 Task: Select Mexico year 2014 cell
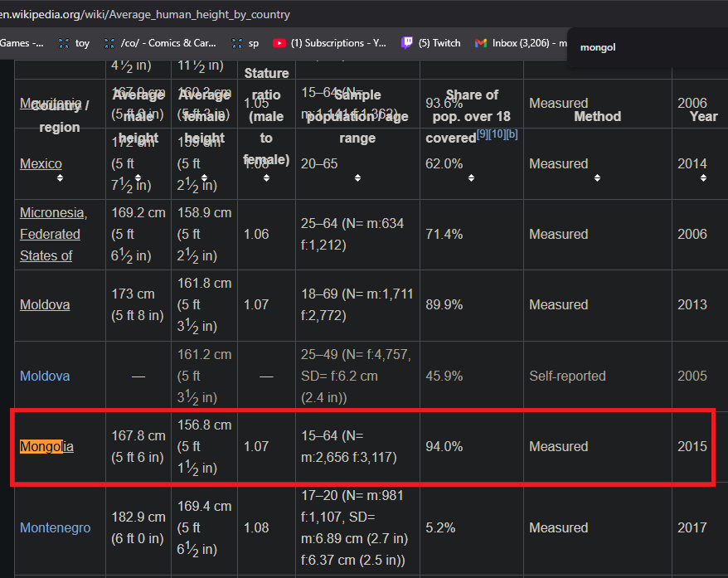pyautogui.click(x=700, y=164)
